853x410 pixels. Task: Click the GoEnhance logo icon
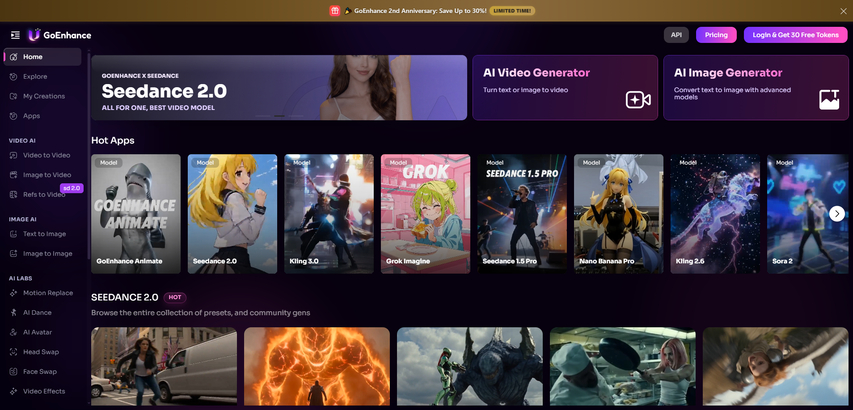[x=34, y=35]
